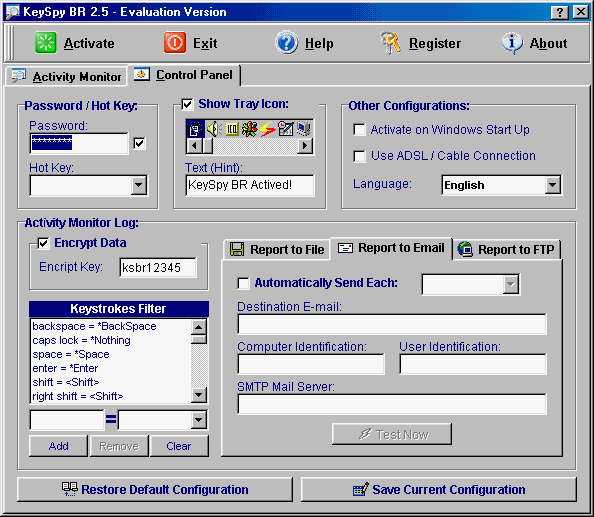Click the tray icon scrollbar thumb
Image resolution: width=594 pixels, height=517 pixels.
point(208,145)
